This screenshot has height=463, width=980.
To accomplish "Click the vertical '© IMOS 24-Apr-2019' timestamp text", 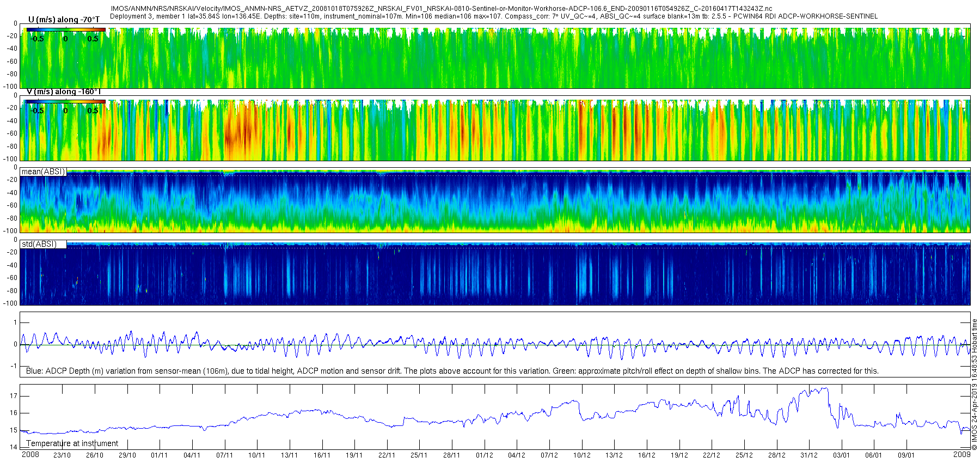I will [x=975, y=384].
